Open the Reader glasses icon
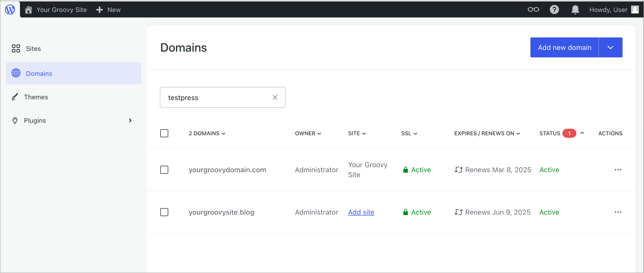The image size is (644, 273). coord(533,9)
